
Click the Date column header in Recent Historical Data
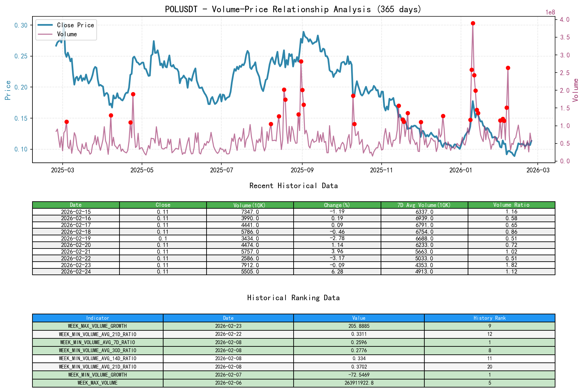[76, 205]
